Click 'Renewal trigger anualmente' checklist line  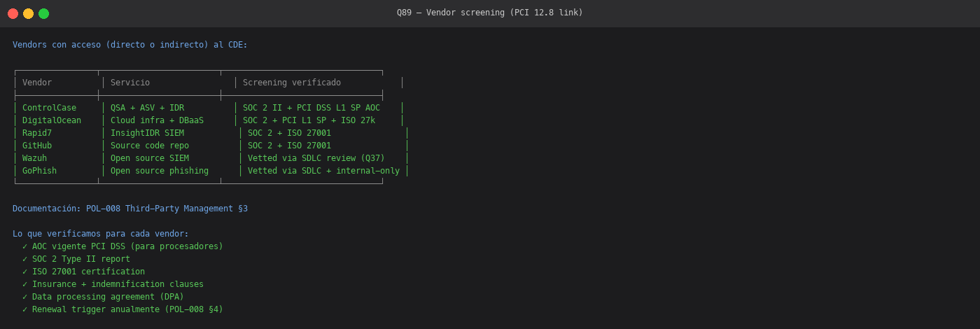(x=122, y=309)
